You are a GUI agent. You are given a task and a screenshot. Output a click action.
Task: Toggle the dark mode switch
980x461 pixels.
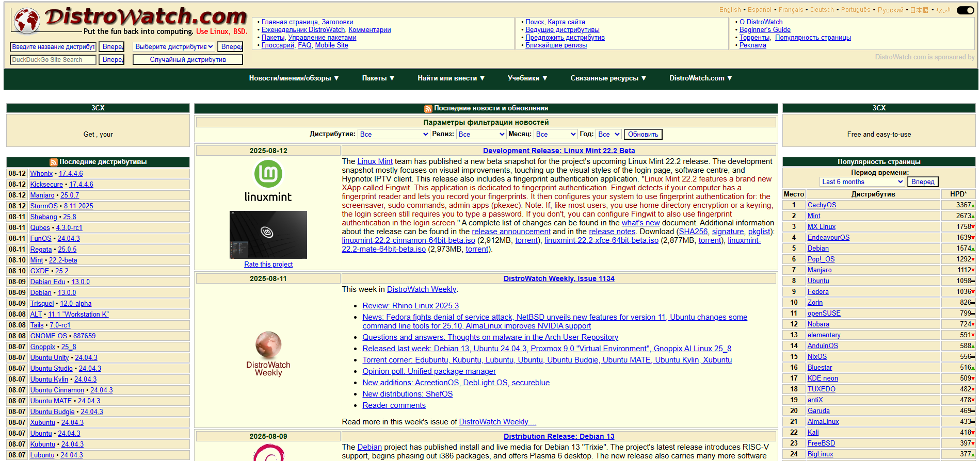(965, 10)
